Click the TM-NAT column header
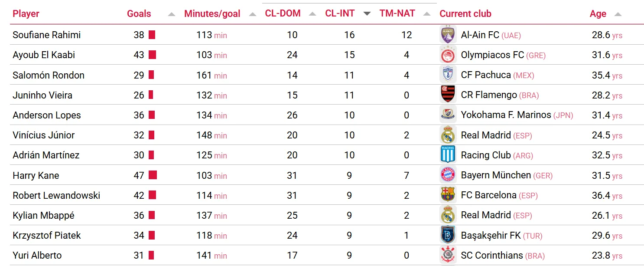644x266 pixels. tap(397, 13)
